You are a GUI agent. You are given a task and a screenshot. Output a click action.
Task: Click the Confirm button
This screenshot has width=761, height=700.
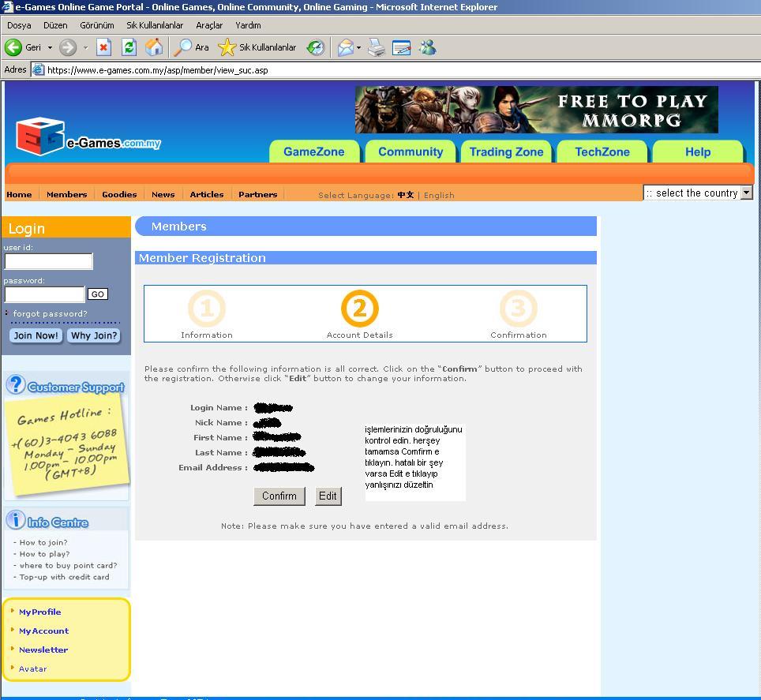click(x=279, y=496)
